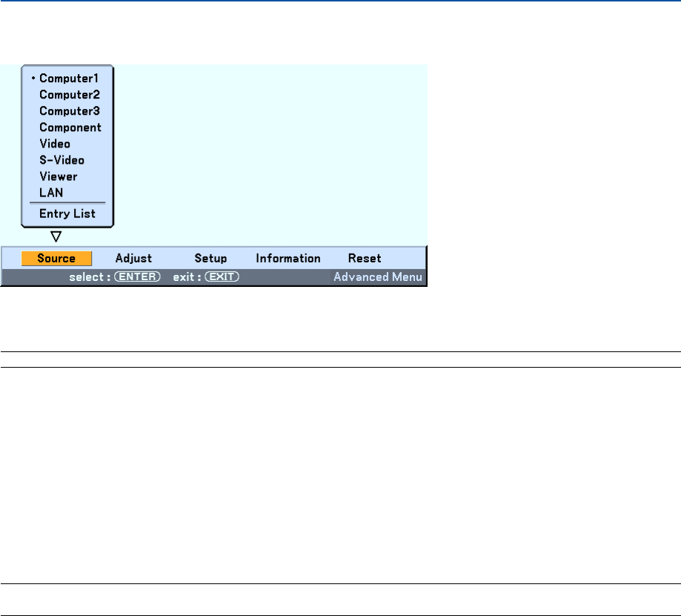The width and height of the screenshot is (681, 616).
Task: Click the 'select :' status text
Action: (x=90, y=277)
